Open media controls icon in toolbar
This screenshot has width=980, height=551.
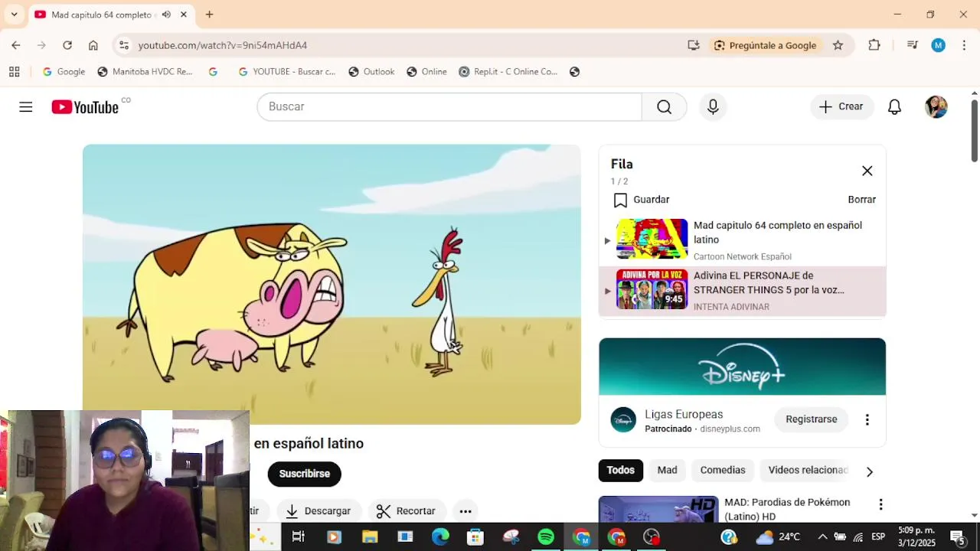pos(912,45)
